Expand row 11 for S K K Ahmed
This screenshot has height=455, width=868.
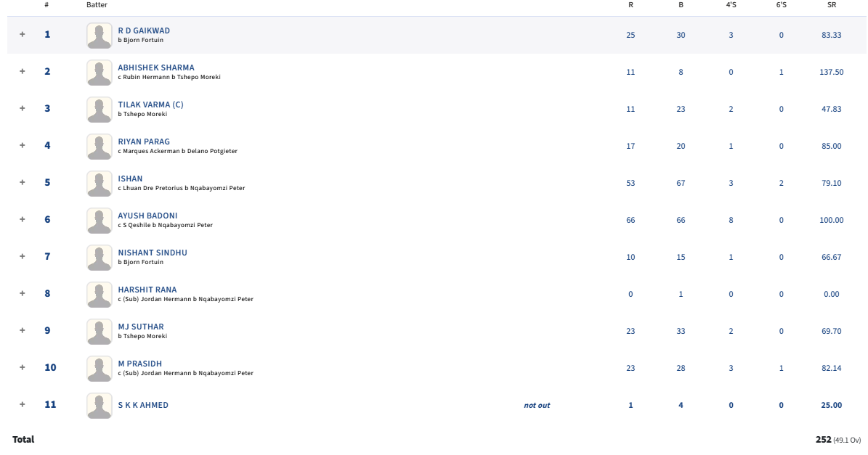pos(22,404)
